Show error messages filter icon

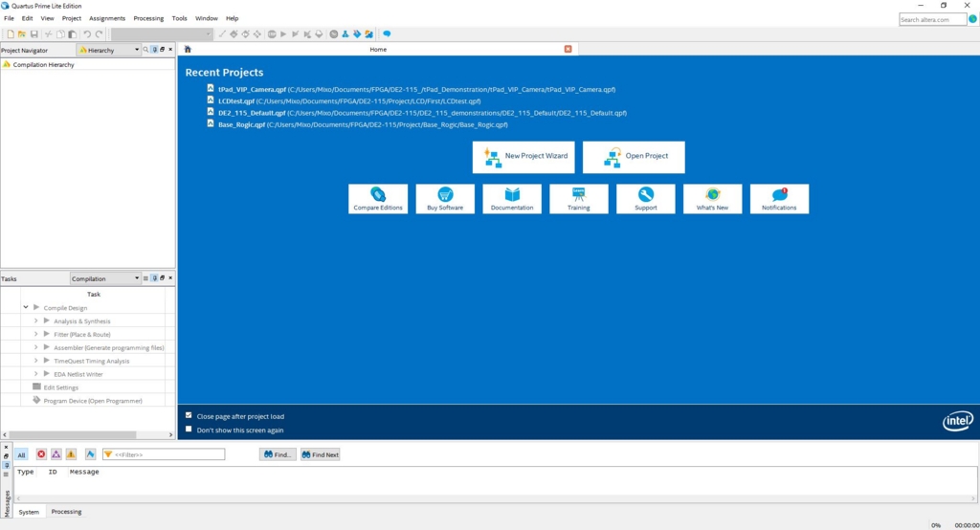(x=41, y=454)
